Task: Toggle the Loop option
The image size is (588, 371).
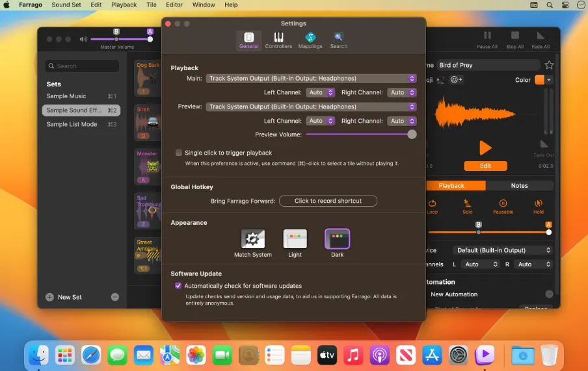Action: pos(432,207)
